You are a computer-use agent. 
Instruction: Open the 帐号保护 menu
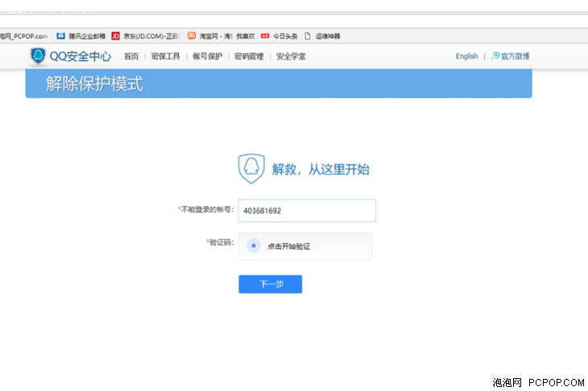coord(207,56)
